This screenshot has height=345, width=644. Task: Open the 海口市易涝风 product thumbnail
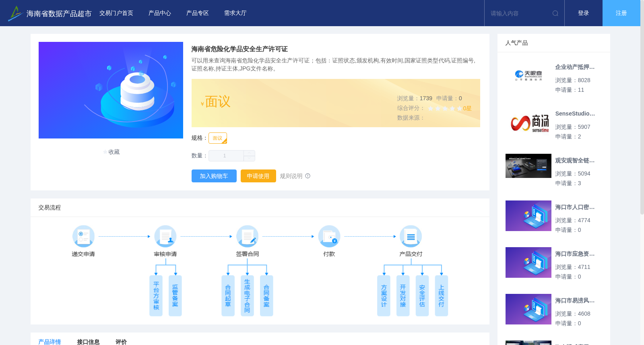528,309
